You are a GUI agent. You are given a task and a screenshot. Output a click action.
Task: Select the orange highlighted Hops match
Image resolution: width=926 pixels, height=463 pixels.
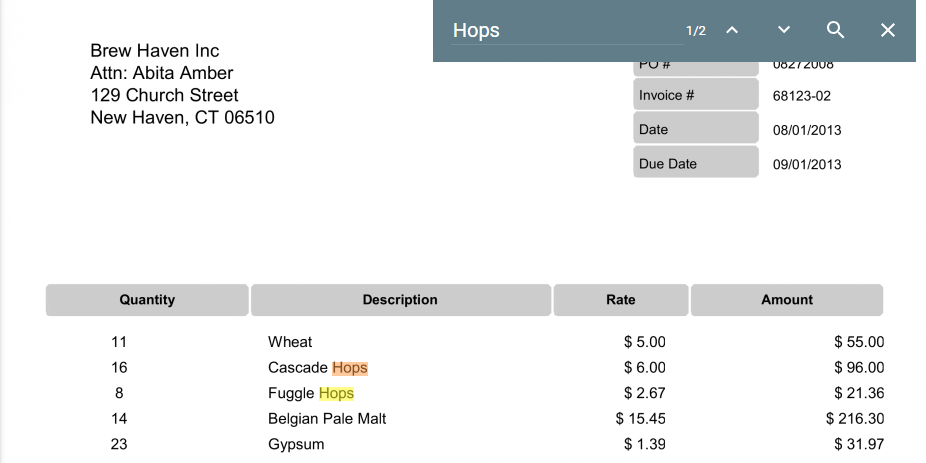(x=350, y=368)
